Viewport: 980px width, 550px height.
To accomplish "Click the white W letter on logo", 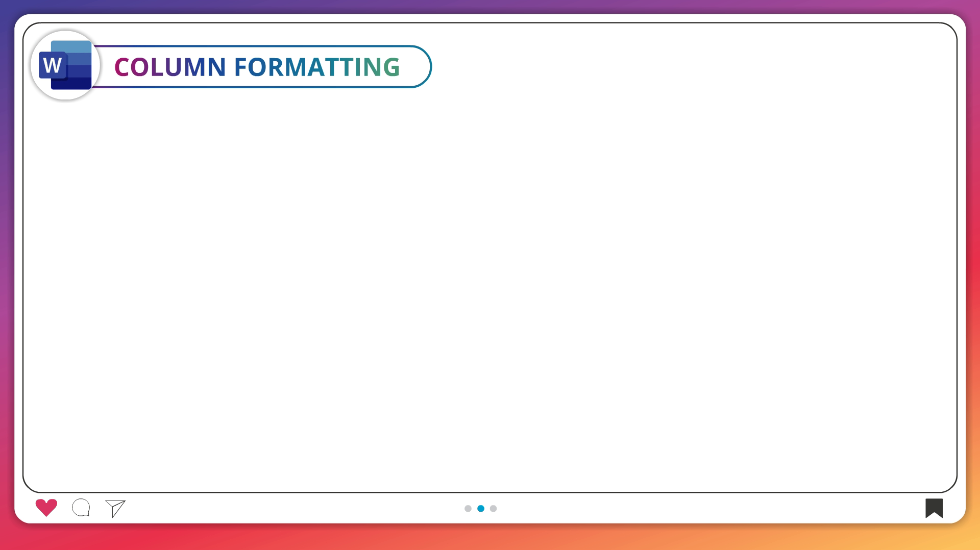I will [x=52, y=66].
